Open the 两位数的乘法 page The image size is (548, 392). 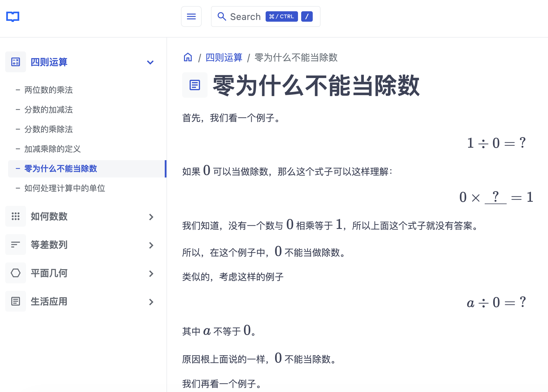click(49, 90)
